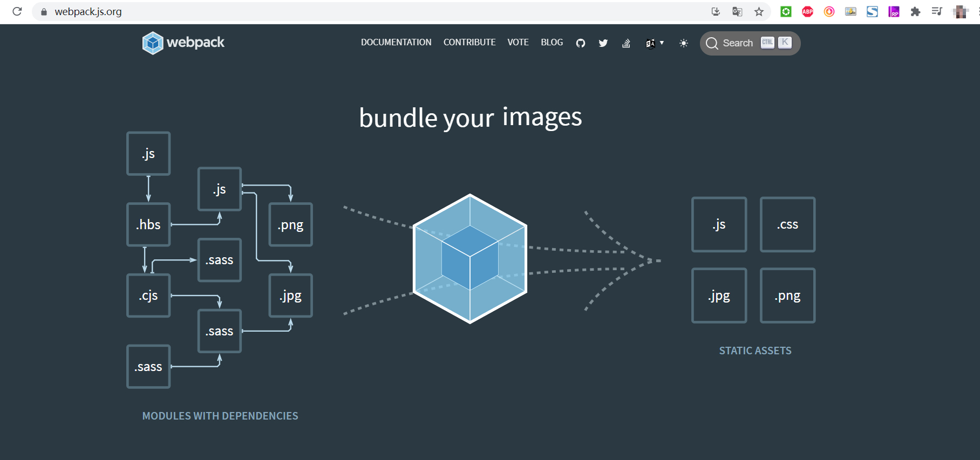The height and width of the screenshot is (460, 980).
Task: Click the large webpack cube graphic
Action: coord(470,259)
